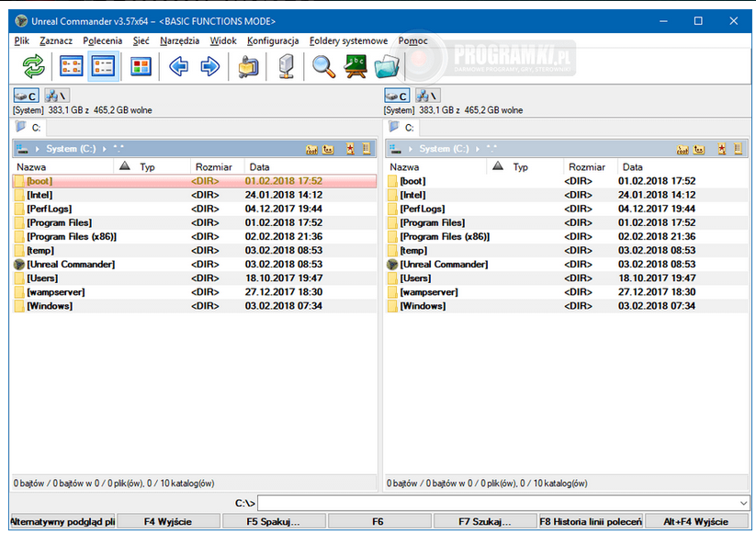Click the Alternatywny podgląd button
Image resolution: width=756 pixels, height=535 pixels.
[62, 521]
